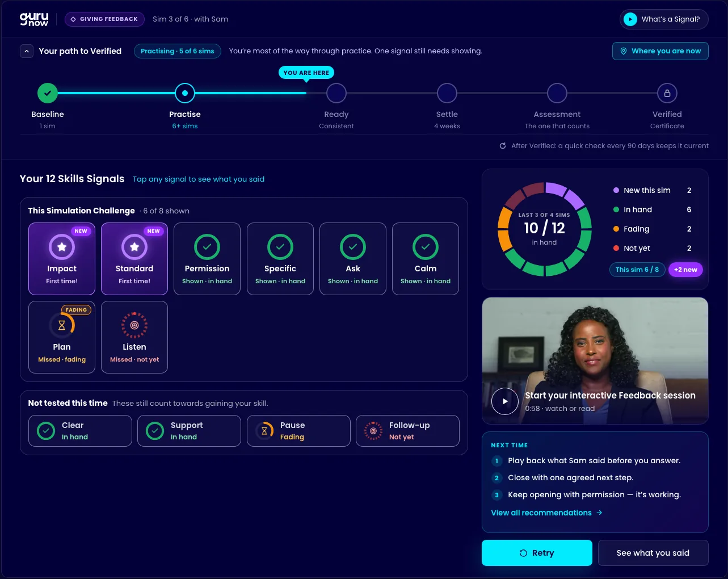728x579 pixels.
Task: Click the +2 new badge
Action: [685, 270]
